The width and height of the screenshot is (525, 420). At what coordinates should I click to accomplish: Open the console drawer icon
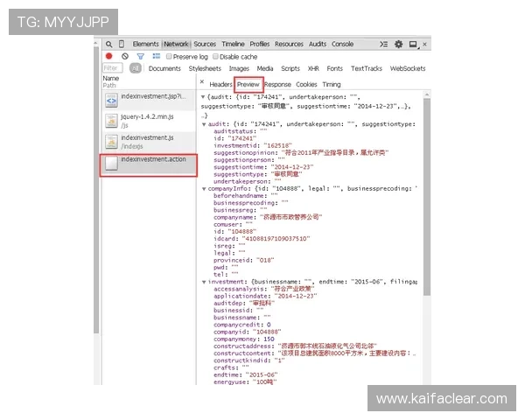click(x=384, y=45)
